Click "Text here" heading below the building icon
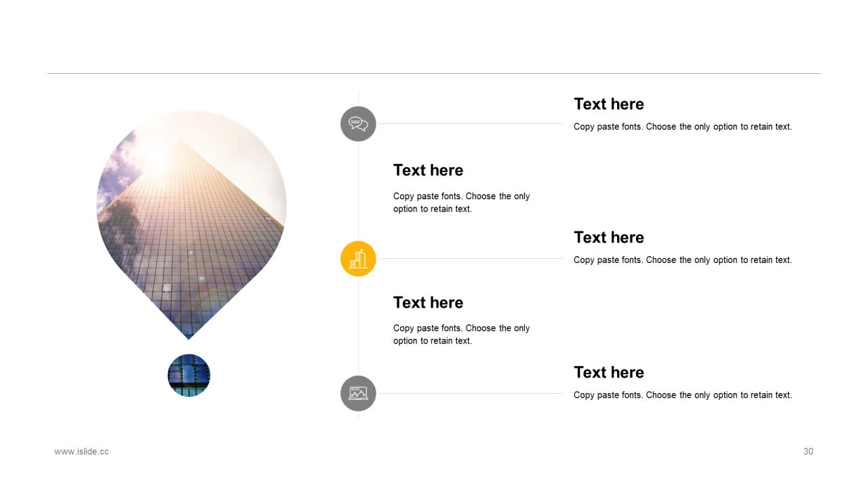Viewport: 868px width, 488px height. [x=429, y=302]
